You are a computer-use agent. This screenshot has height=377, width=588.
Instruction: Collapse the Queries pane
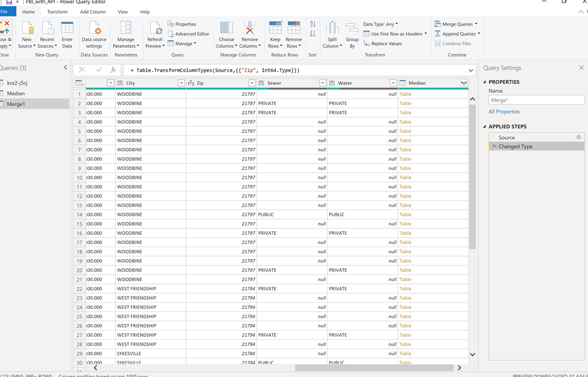tap(66, 68)
